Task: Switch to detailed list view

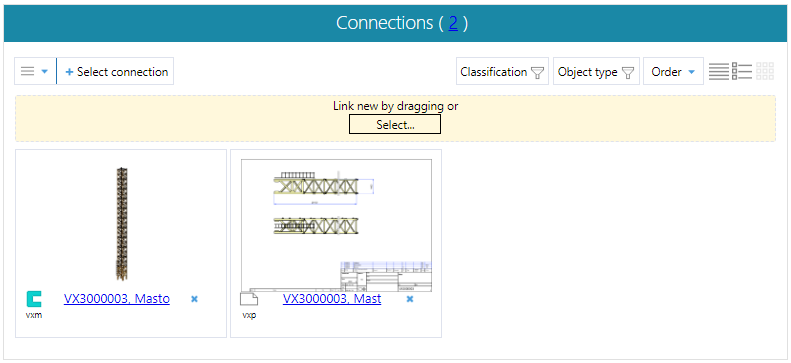Action: click(742, 72)
